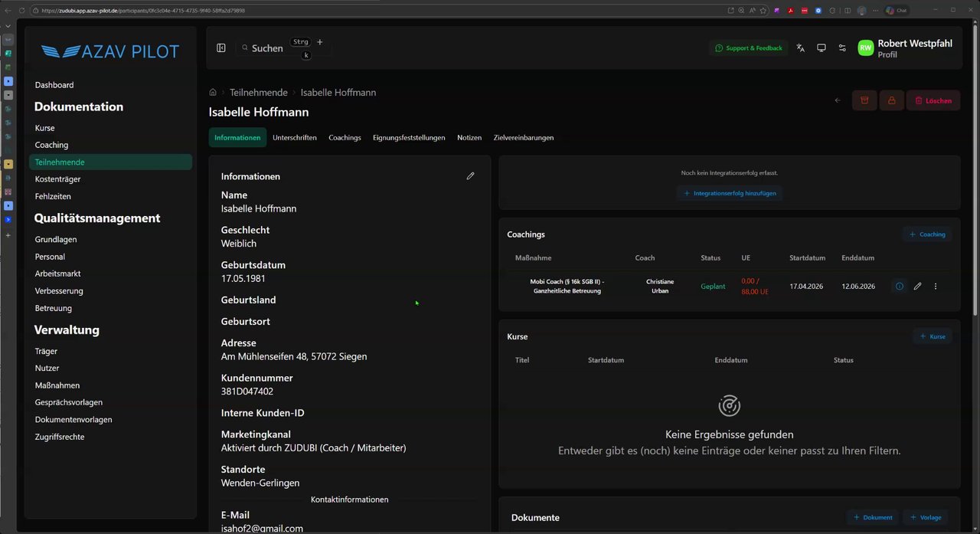
Task: Click the Support & Feedback button
Action: 749,48
